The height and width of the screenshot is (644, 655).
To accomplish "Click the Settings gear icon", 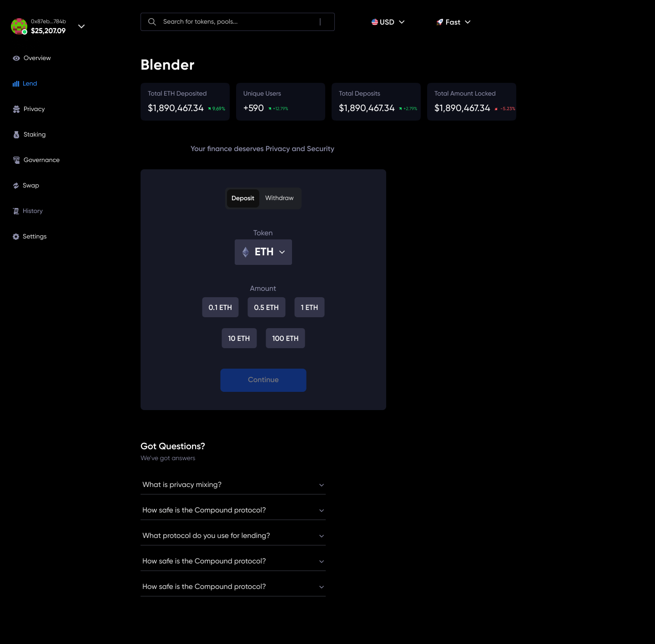I will point(16,237).
